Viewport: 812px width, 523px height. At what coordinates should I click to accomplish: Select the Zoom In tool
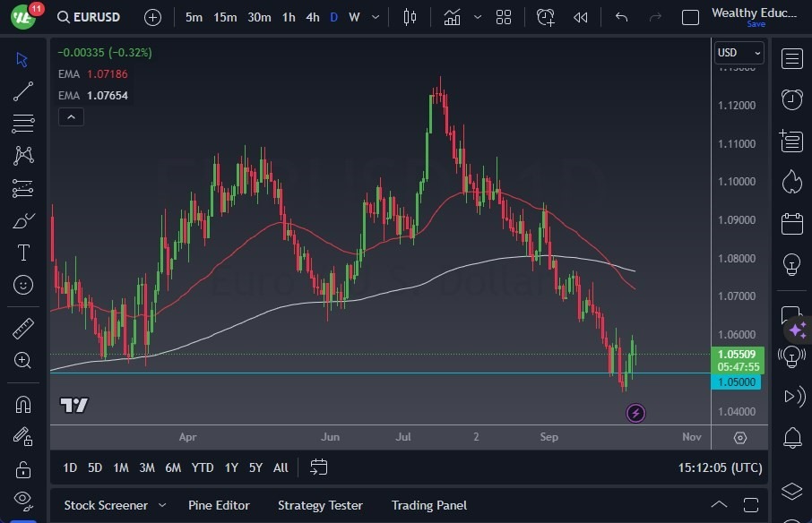click(22, 361)
